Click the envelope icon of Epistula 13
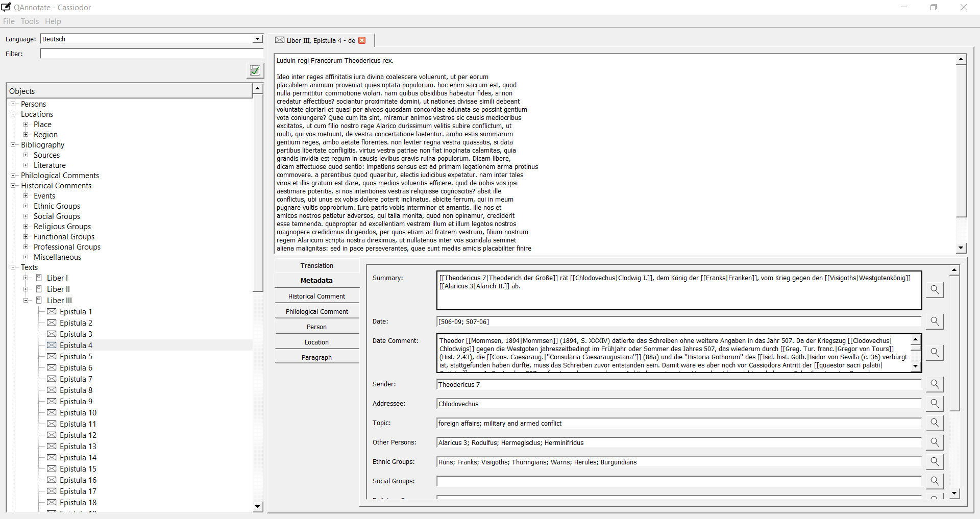Screen dimensions: 980x519 tap(52, 446)
